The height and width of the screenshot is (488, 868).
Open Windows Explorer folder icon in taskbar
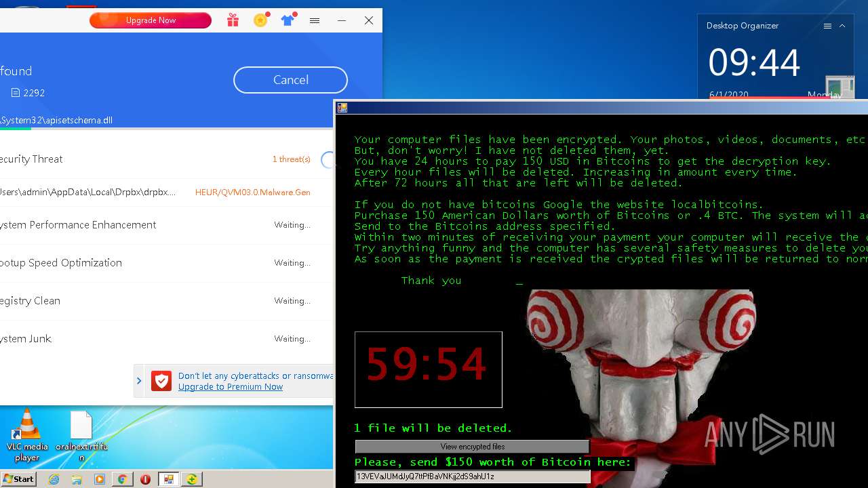pos(77,479)
